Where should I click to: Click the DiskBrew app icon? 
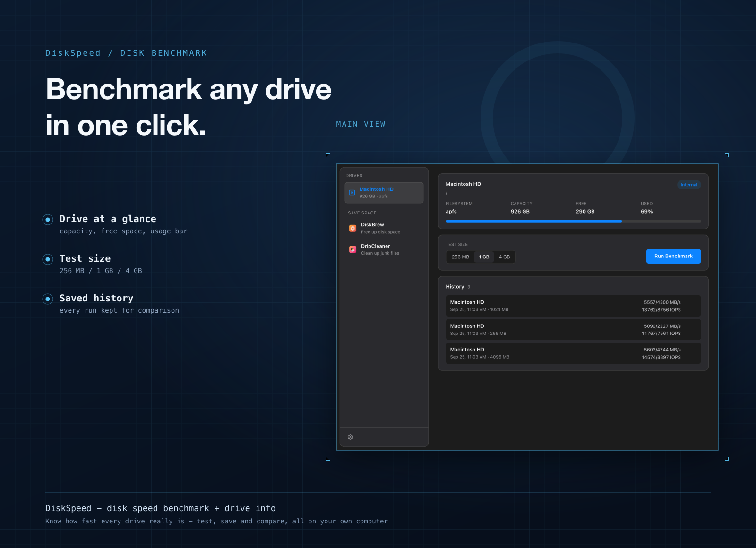coord(352,228)
